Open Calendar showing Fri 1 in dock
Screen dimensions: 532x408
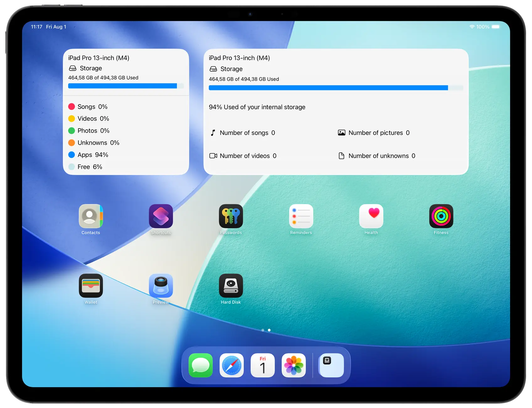[x=263, y=365]
